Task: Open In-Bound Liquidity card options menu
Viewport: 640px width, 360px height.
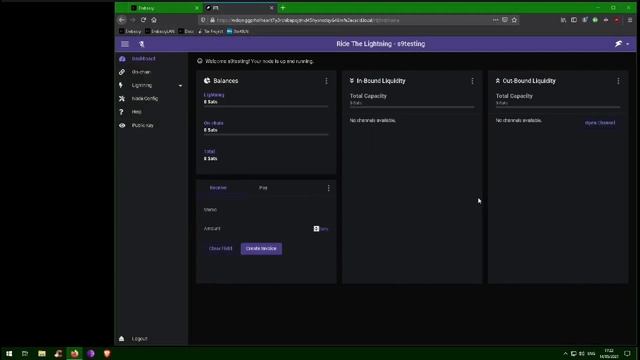Action: click(472, 81)
